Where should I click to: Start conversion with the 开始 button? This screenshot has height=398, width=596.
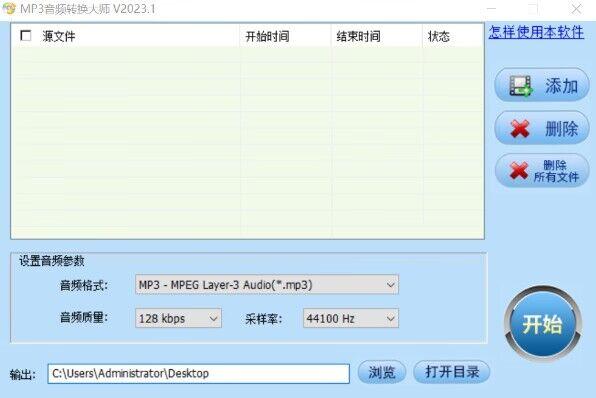(x=542, y=323)
